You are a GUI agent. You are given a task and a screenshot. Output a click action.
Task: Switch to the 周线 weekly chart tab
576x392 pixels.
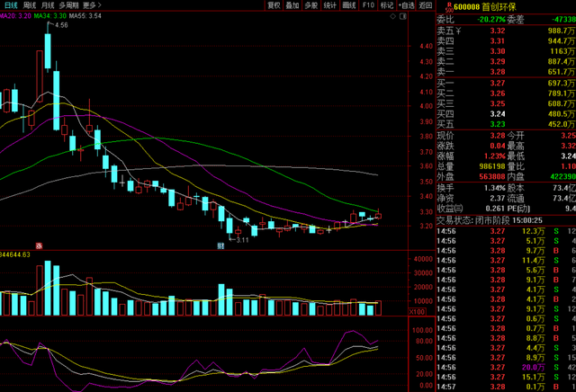30,5
